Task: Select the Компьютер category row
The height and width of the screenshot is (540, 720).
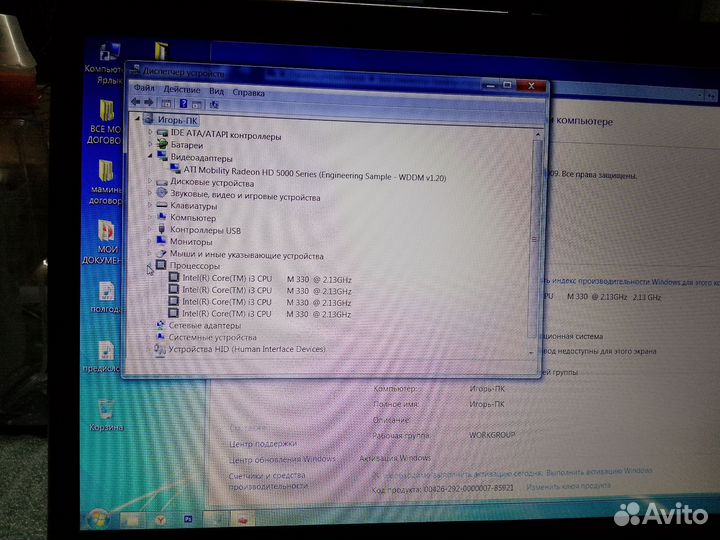Action: tap(193, 218)
